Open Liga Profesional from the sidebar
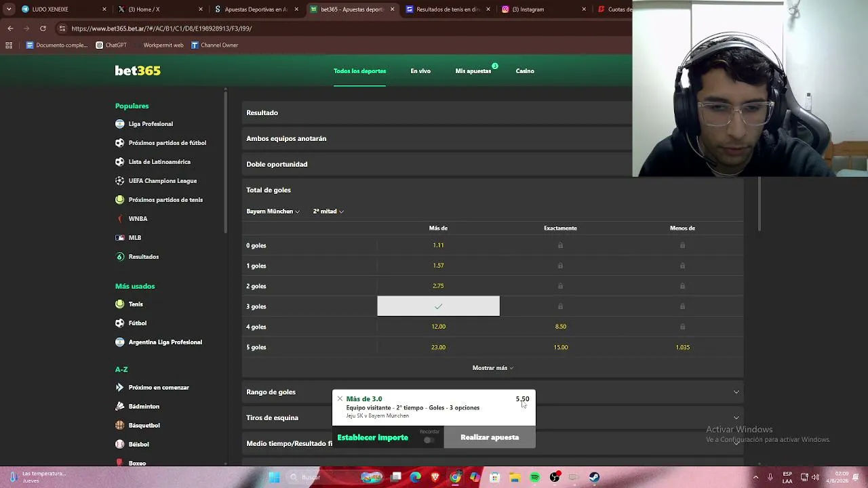 click(x=151, y=124)
